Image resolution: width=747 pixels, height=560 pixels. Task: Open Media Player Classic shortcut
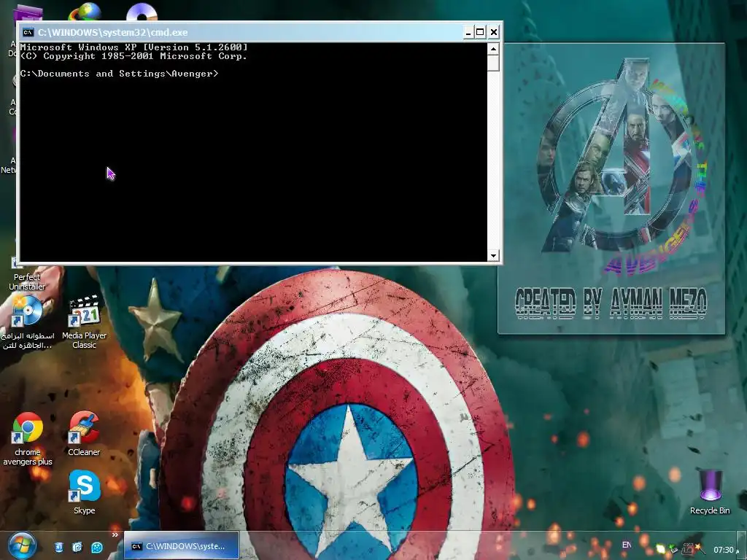pos(85,322)
